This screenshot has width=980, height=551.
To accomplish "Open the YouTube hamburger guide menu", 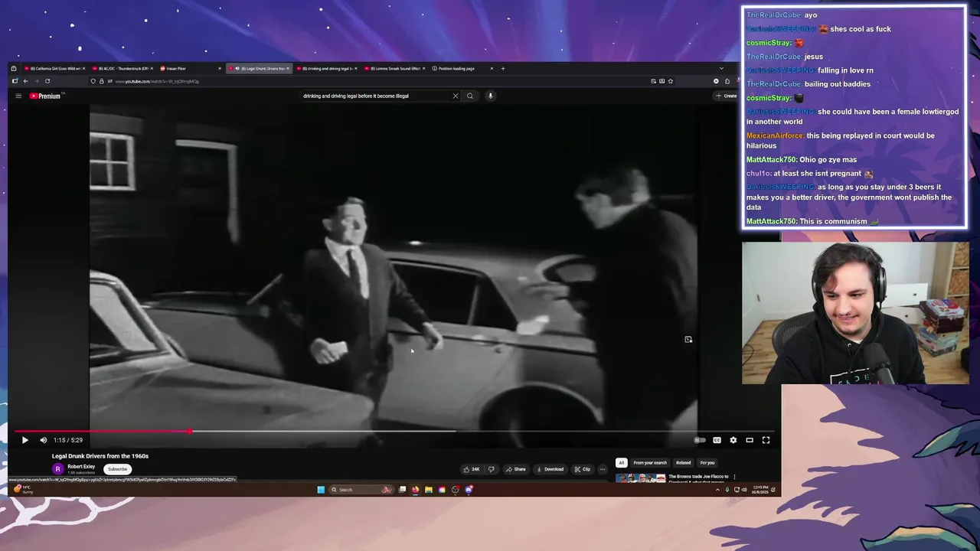I will coord(18,96).
